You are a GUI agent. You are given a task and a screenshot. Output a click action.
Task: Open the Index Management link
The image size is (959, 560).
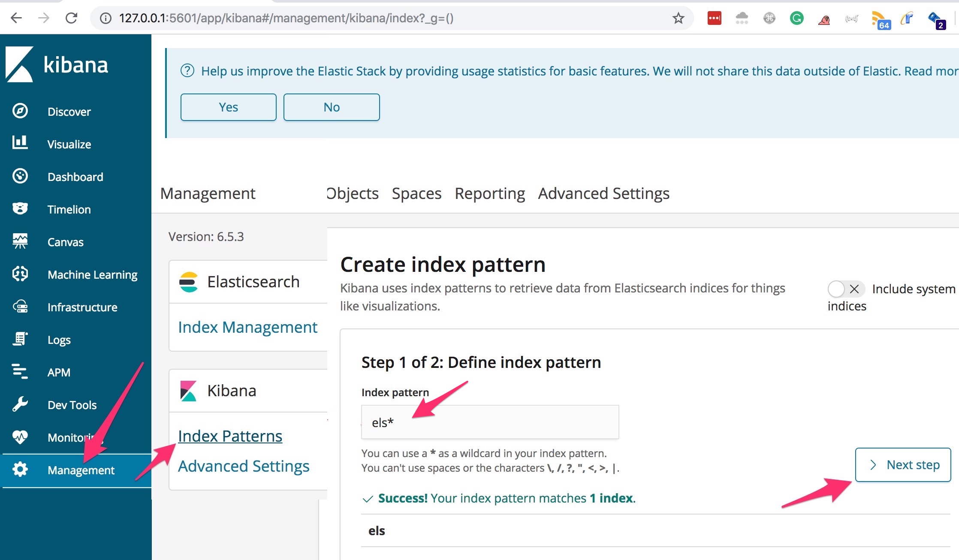247,327
